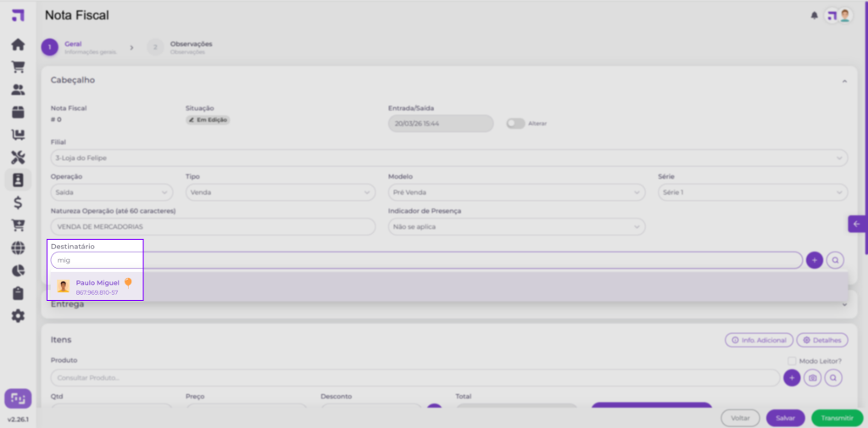Go to the Home sidebar icon
Image resolution: width=868 pixels, height=428 pixels.
coord(18,45)
